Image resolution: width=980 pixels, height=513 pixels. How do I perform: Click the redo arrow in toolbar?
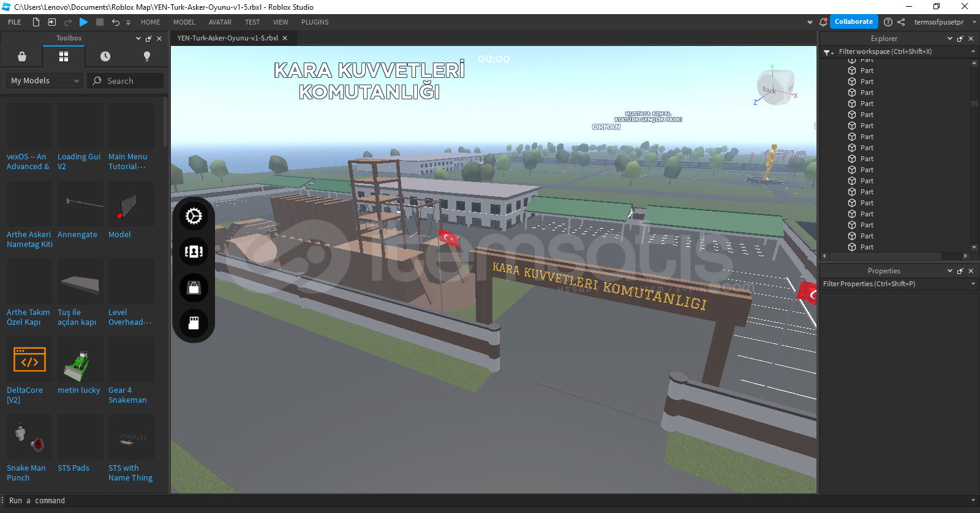[68, 22]
